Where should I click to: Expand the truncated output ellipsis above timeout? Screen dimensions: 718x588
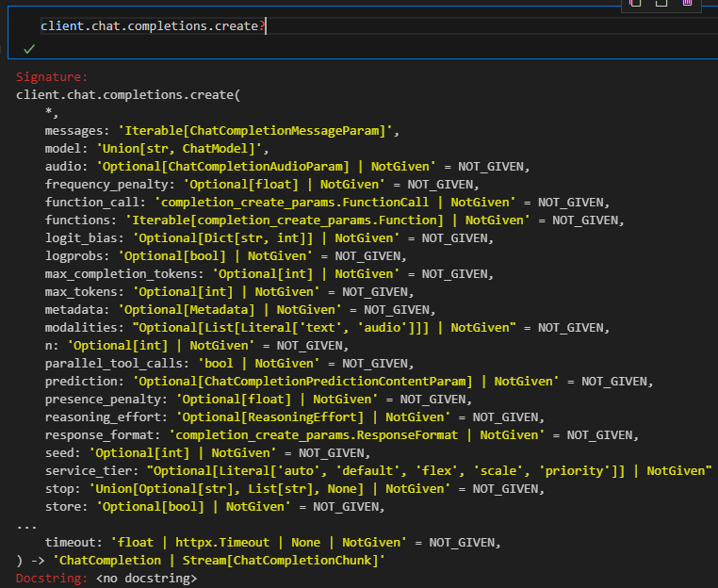tap(26, 526)
